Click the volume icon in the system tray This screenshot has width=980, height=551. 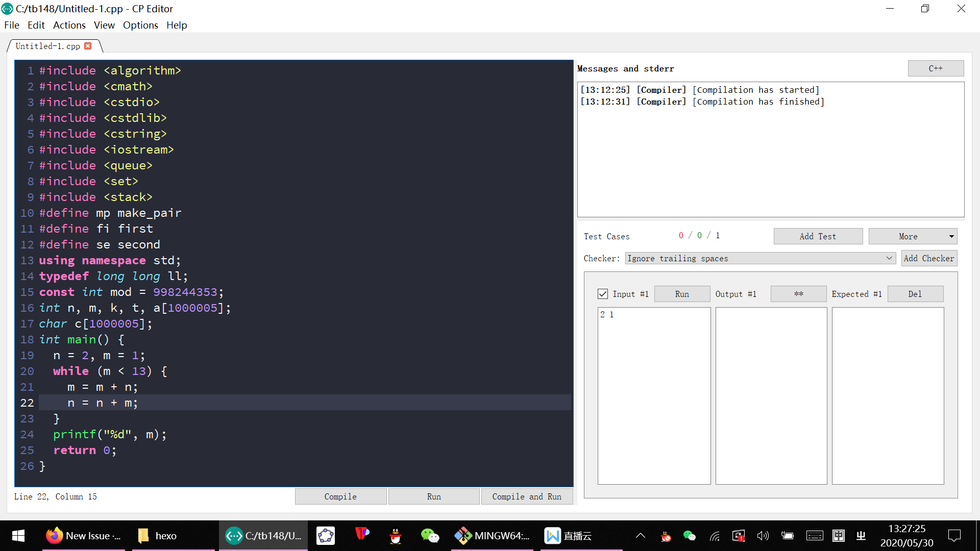(763, 536)
